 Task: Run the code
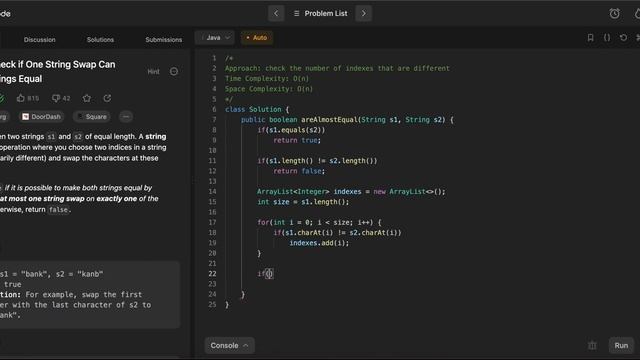[621, 345]
